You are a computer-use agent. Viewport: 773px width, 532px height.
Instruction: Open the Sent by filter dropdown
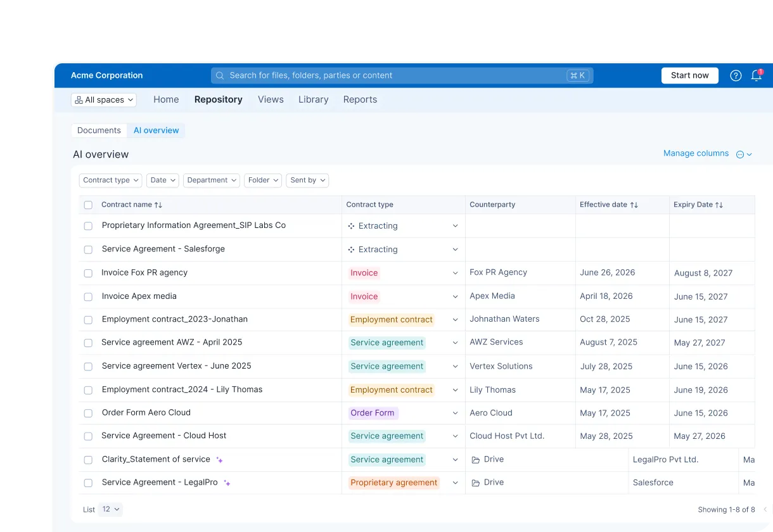307,180
